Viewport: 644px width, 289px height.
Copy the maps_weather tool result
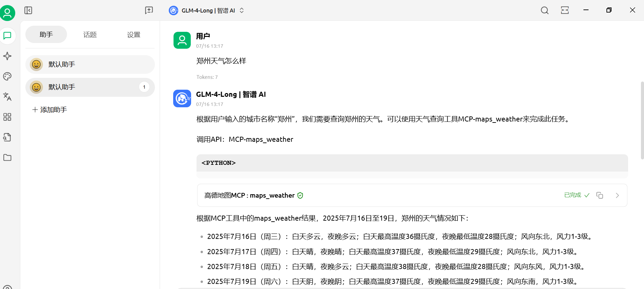click(600, 195)
